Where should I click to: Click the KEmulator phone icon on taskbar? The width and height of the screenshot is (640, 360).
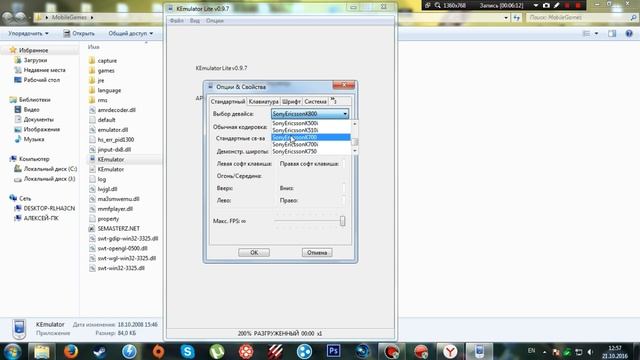479,351
